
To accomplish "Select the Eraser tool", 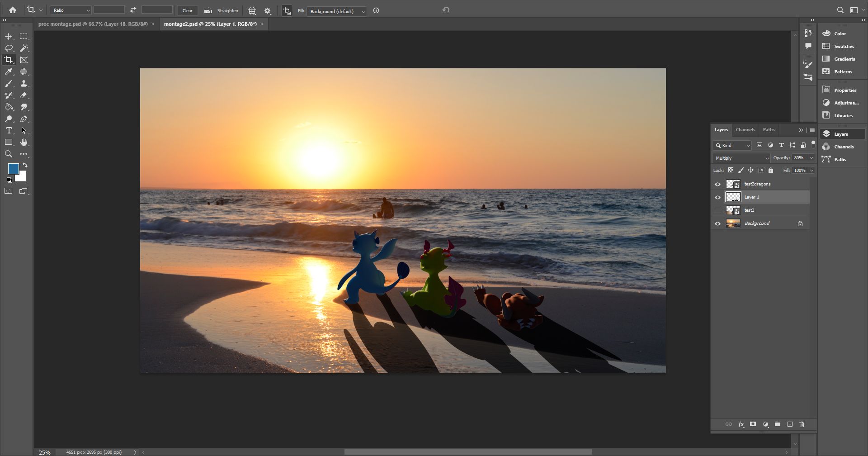I will point(24,95).
